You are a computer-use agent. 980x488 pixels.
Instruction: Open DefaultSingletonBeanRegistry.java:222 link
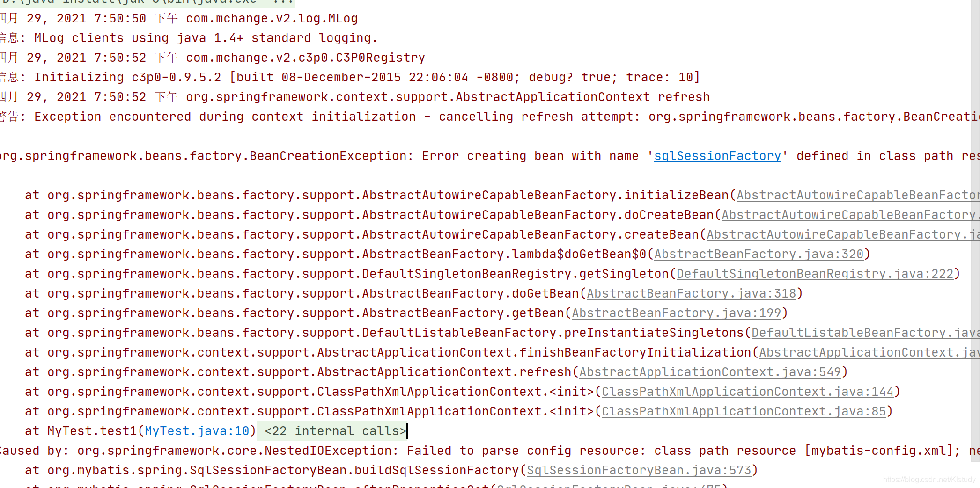click(815, 274)
